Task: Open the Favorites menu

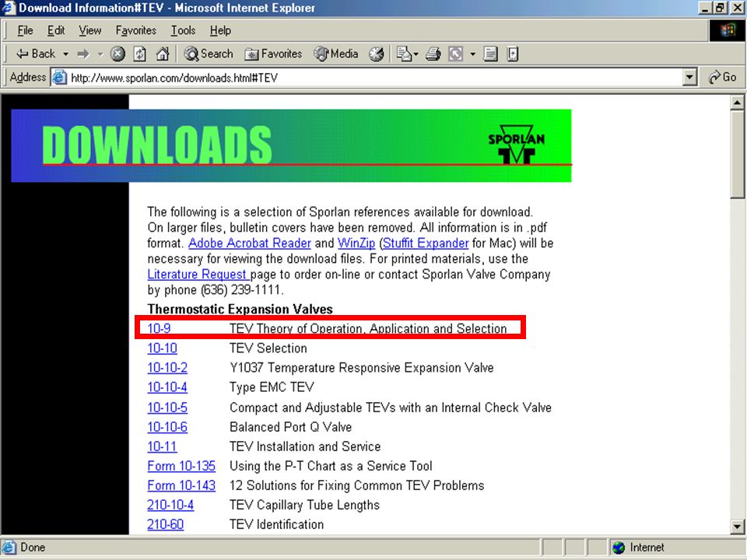Action: tap(135, 30)
